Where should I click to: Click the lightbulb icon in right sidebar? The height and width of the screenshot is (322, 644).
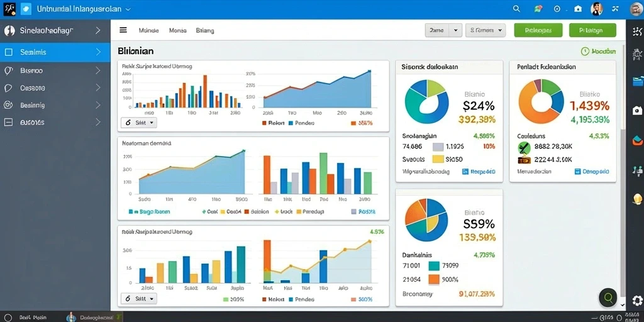(x=637, y=199)
